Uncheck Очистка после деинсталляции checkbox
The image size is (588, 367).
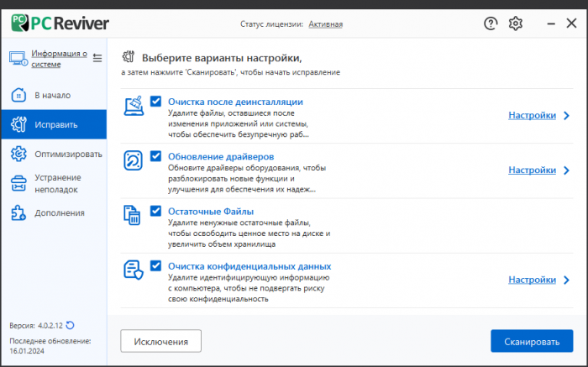(155, 102)
